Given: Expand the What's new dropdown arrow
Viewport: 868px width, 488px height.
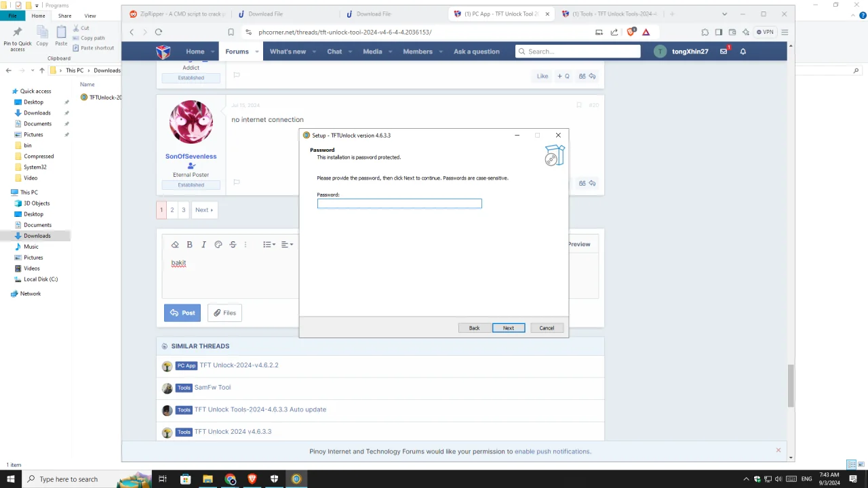Looking at the screenshot, I should 314,52.
